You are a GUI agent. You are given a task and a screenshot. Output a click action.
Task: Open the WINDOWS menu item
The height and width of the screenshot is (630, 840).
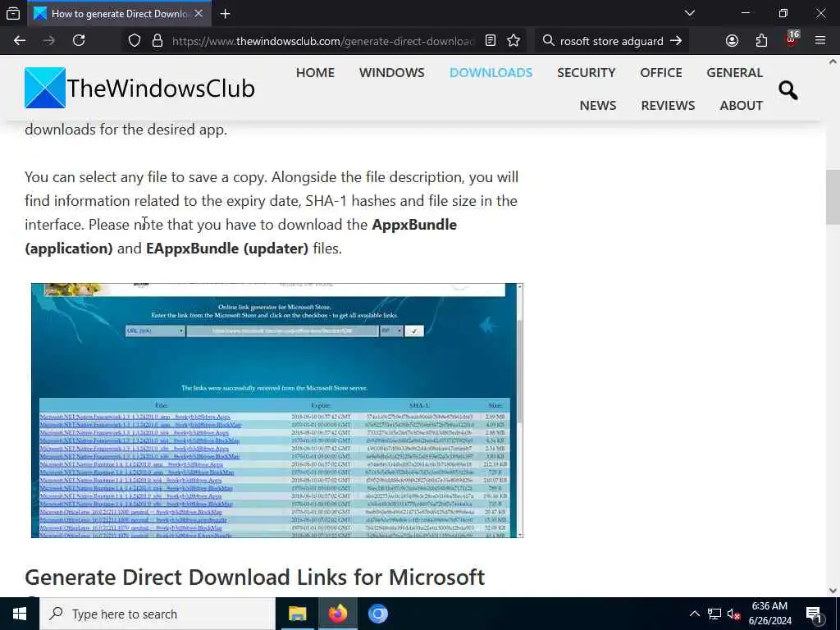click(391, 73)
